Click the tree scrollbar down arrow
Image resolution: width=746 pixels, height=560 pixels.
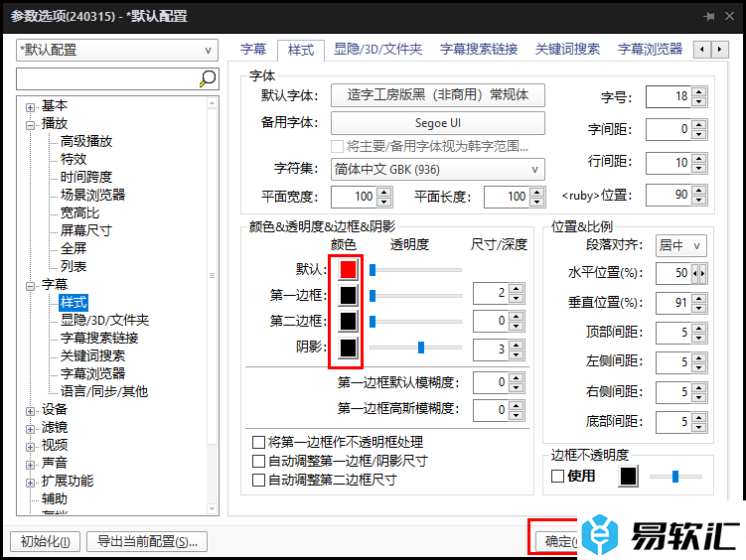(x=213, y=509)
